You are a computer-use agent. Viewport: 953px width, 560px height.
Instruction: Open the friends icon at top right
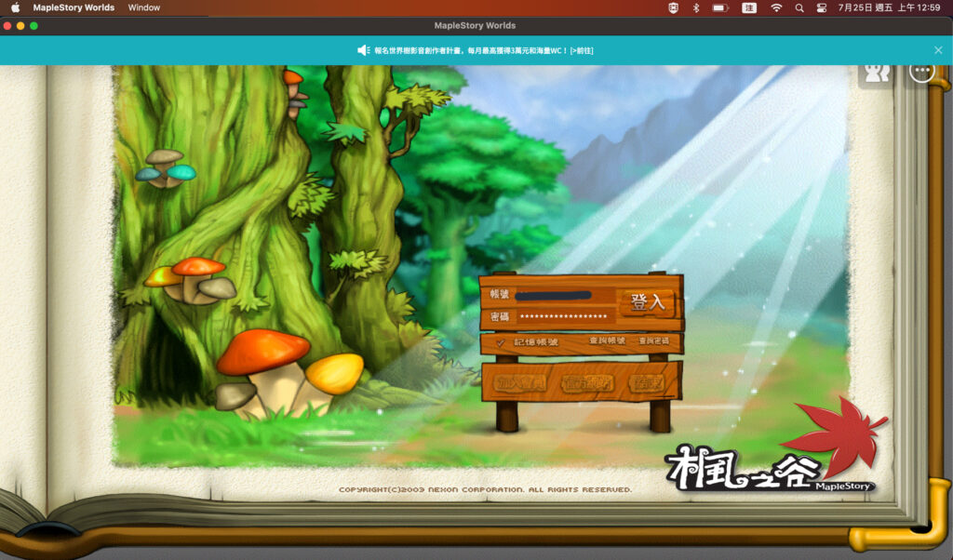pyautogui.click(x=877, y=73)
